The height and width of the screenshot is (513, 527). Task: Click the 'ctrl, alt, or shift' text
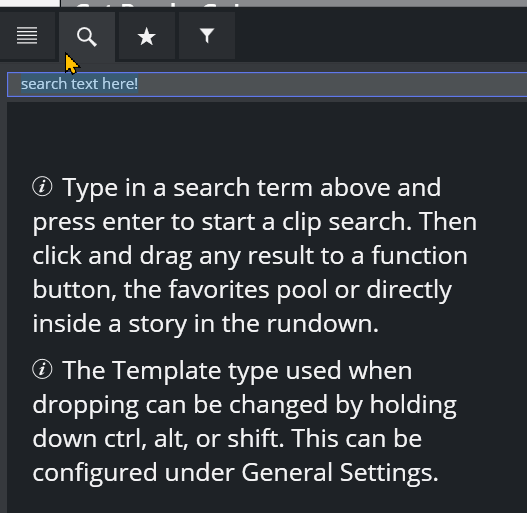pyautogui.click(x=194, y=438)
